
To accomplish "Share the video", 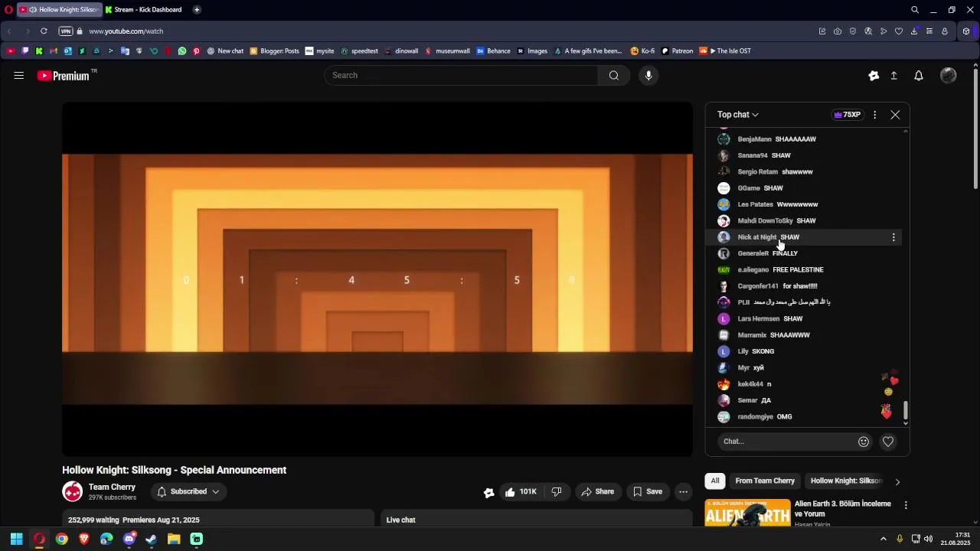I will point(597,492).
